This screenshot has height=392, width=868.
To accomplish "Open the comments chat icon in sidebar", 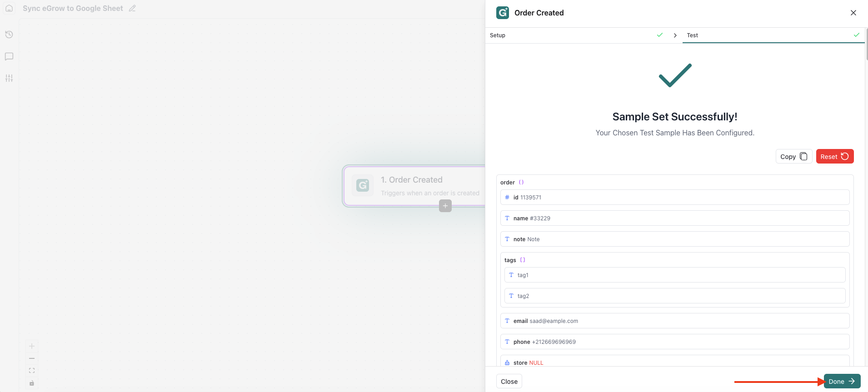I will coord(9,56).
